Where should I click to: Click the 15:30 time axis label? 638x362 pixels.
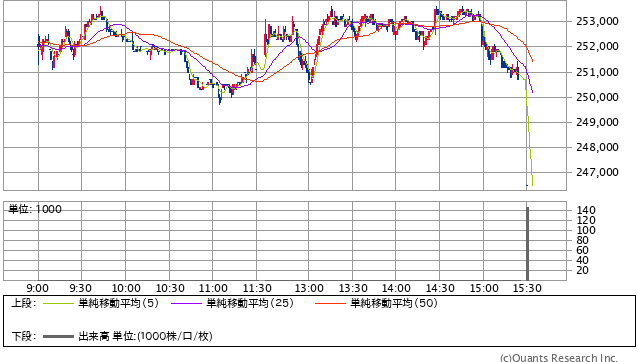point(527,288)
